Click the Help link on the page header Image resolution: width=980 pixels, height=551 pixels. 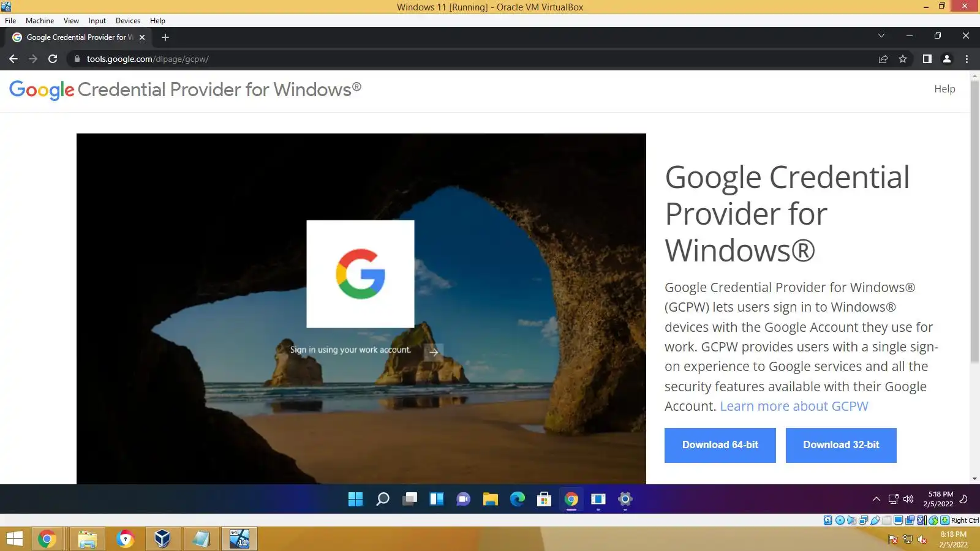tap(944, 89)
